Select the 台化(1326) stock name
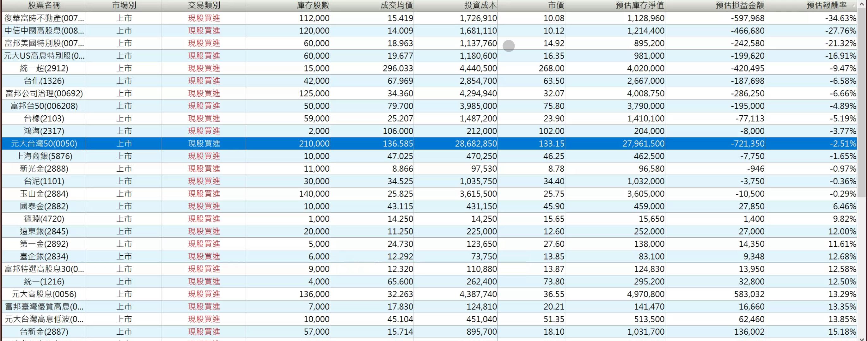868x341 pixels. pyautogui.click(x=44, y=81)
